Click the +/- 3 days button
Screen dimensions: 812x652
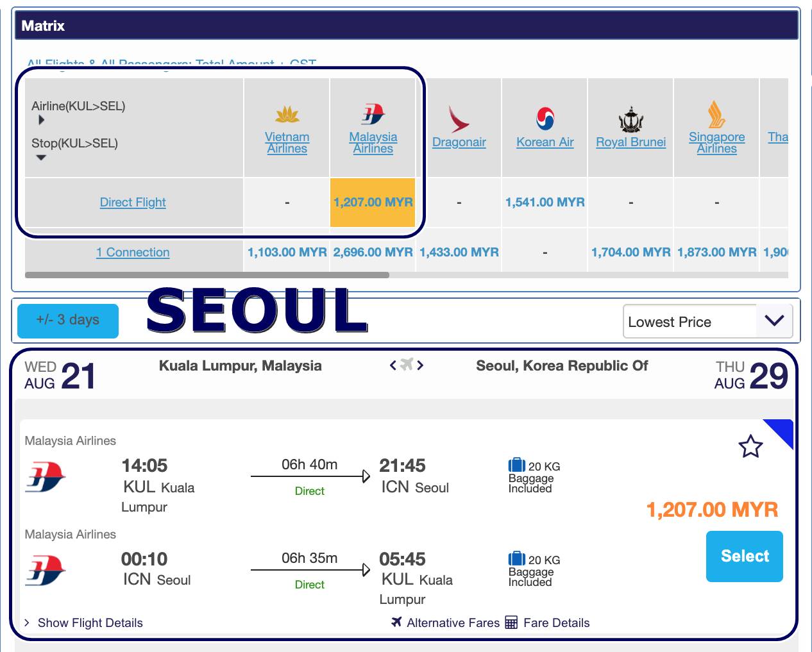pos(68,321)
